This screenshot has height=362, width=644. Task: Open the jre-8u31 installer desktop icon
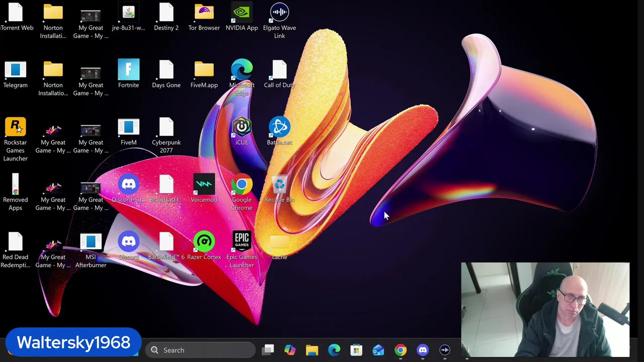[128, 17]
